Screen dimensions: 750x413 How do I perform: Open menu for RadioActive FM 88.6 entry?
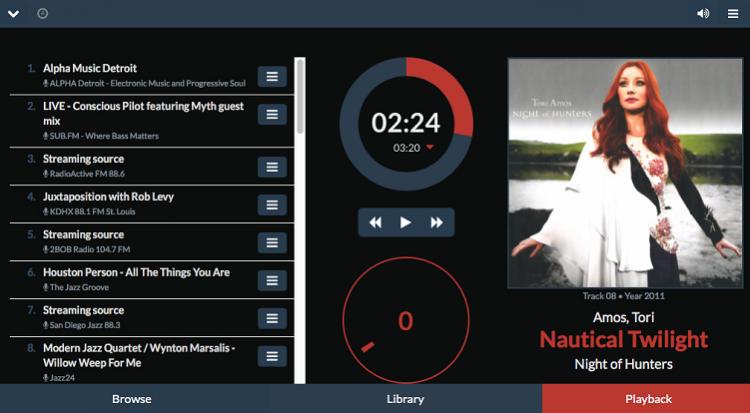pos(272,167)
